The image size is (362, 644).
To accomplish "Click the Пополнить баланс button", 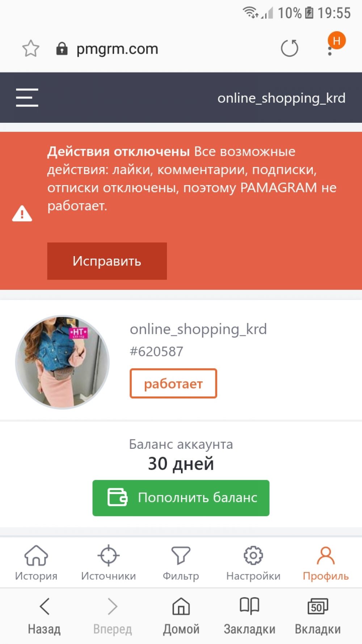I will [x=181, y=498].
